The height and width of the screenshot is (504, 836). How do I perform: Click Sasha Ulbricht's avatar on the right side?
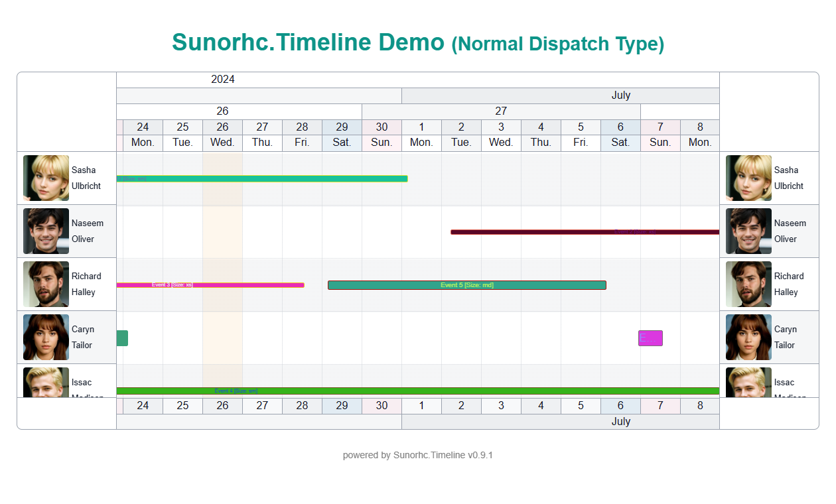(x=748, y=178)
